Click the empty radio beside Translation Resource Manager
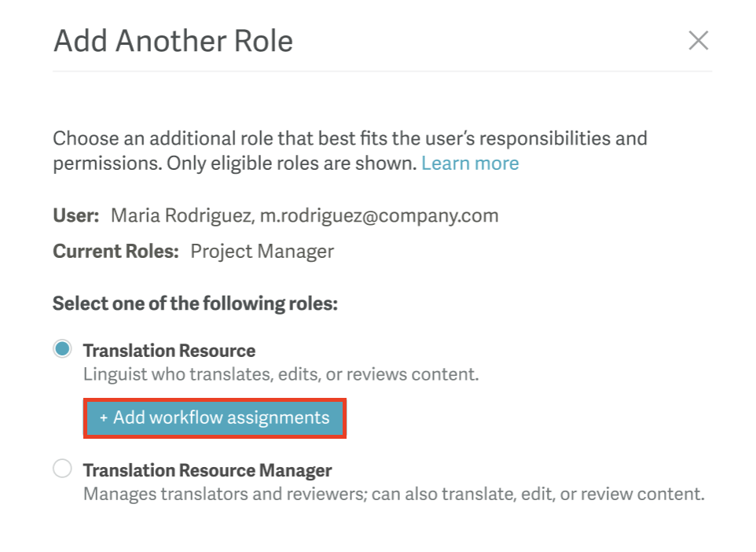The image size is (756, 552). click(x=62, y=468)
